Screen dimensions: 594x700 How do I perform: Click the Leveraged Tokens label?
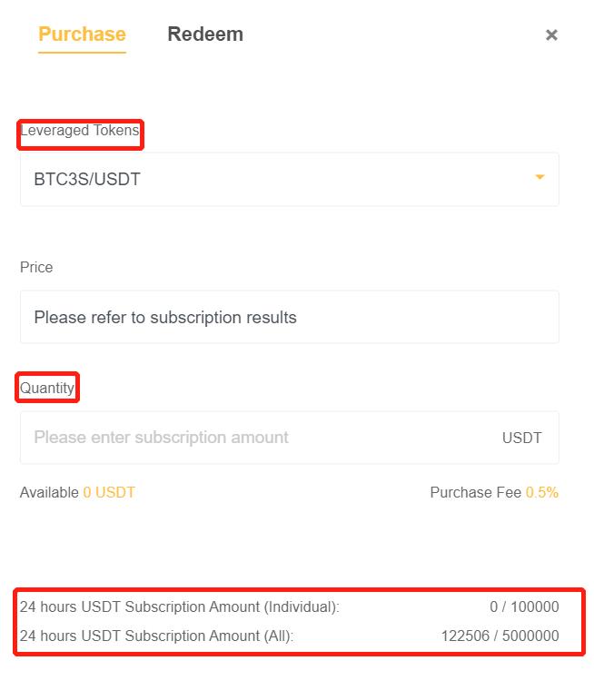pyautogui.click(x=80, y=131)
